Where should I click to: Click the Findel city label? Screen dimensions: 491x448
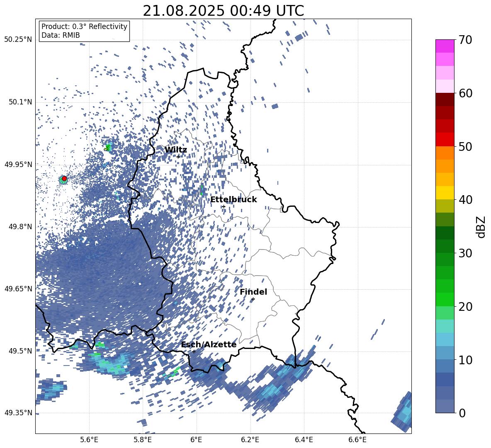(x=253, y=292)
